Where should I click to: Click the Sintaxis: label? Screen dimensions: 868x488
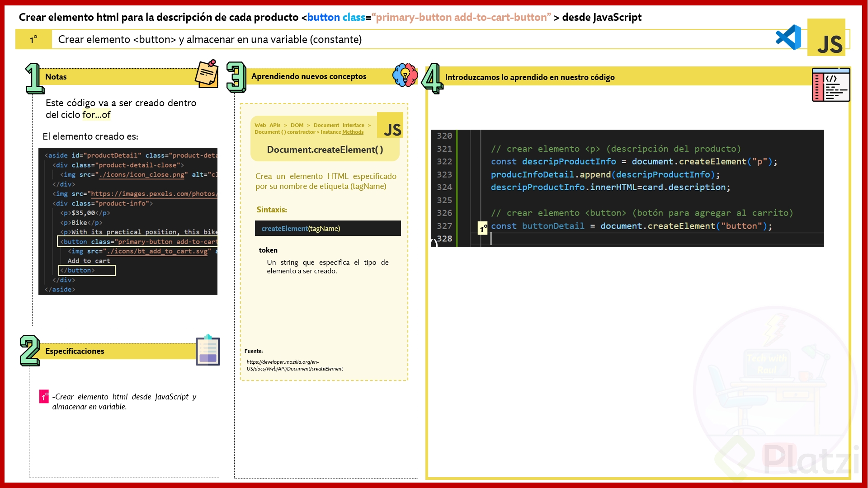[x=272, y=210]
